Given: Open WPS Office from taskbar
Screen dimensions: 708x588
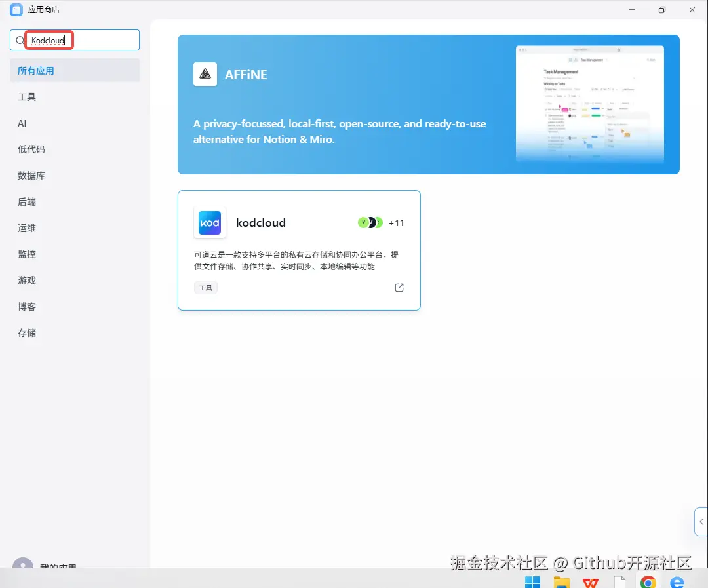Looking at the screenshot, I should (x=591, y=582).
